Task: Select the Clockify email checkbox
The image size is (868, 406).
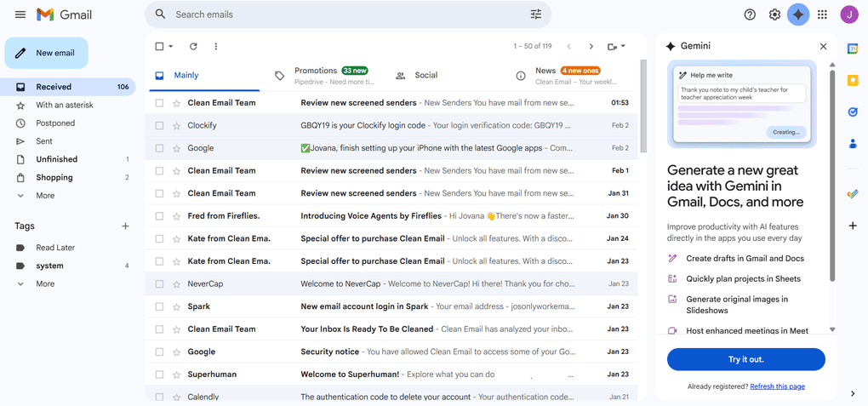Action: [x=159, y=126]
